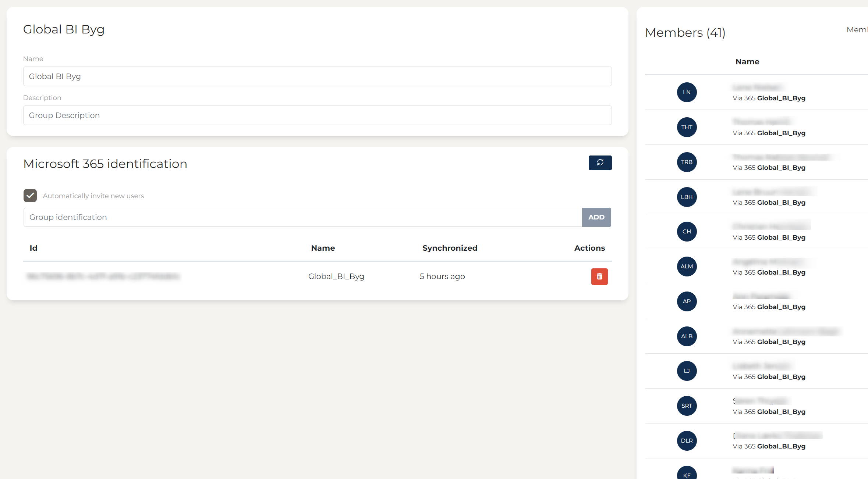Click into the Name field
The height and width of the screenshot is (479, 868).
316,76
